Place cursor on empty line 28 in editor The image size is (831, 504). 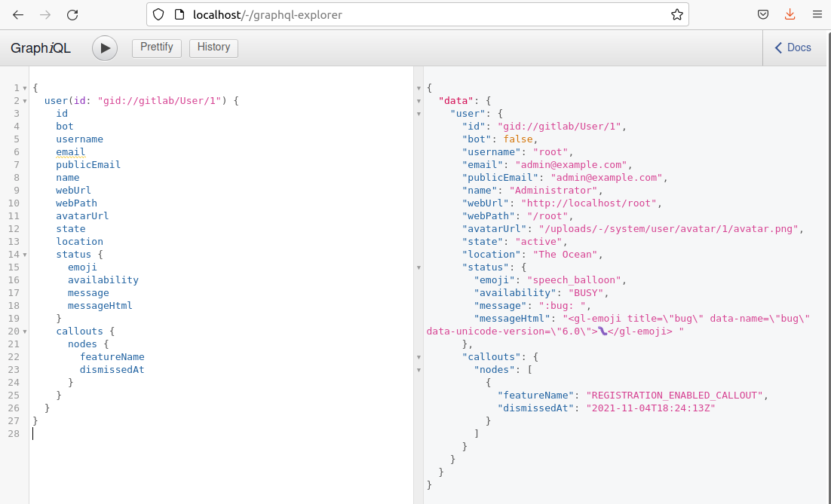[x=151, y=434]
